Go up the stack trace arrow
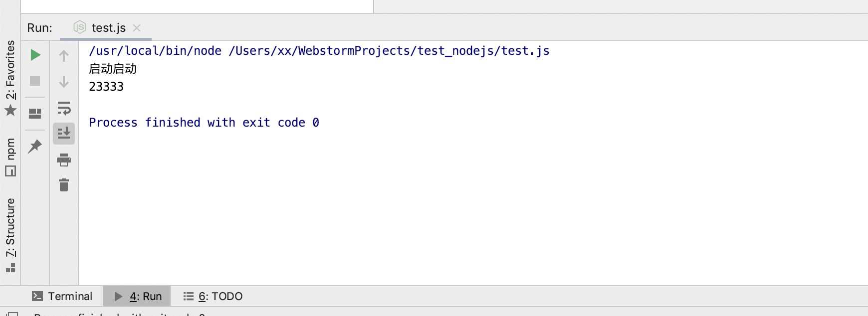 [x=64, y=56]
